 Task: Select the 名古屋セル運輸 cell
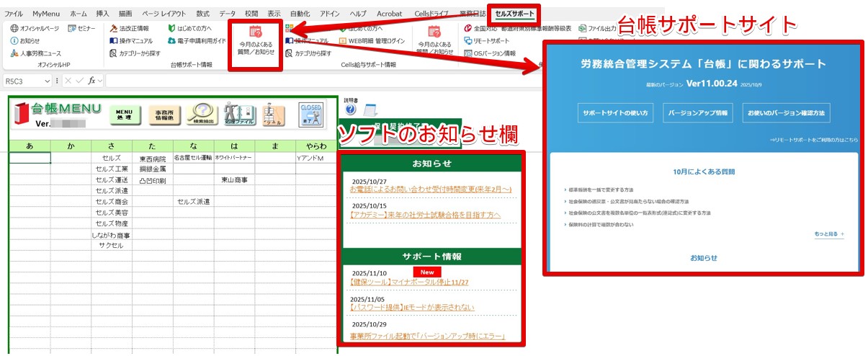coord(193,158)
